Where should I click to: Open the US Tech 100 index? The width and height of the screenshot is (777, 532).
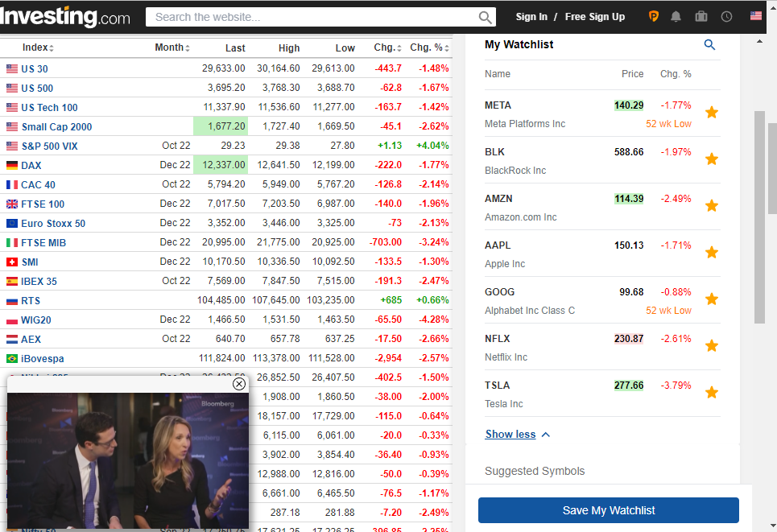tap(50, 108)
